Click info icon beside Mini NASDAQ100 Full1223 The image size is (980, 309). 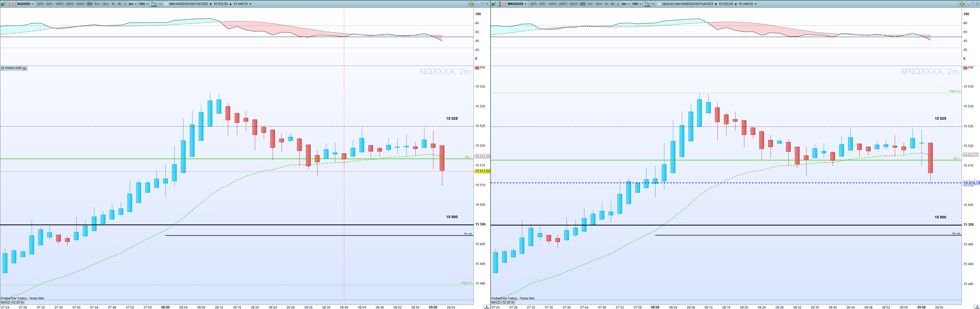166,4
